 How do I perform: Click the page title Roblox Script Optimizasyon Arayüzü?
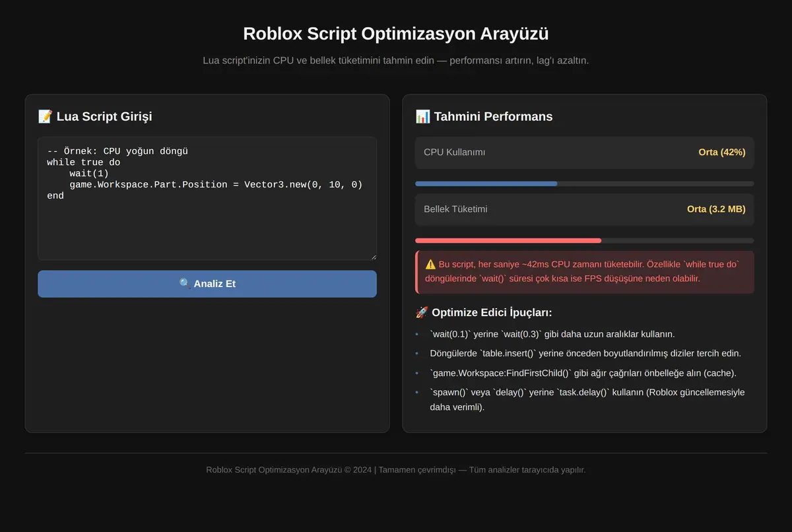point(396,34)
